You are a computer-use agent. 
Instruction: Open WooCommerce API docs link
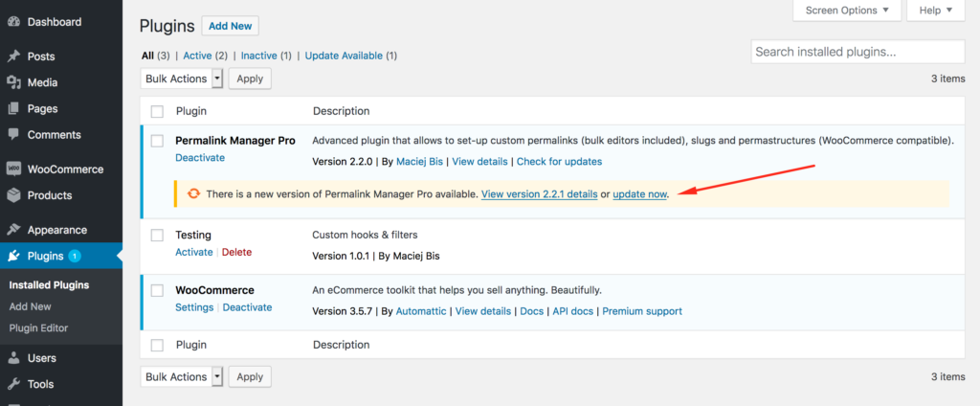(x=573, y=311)
